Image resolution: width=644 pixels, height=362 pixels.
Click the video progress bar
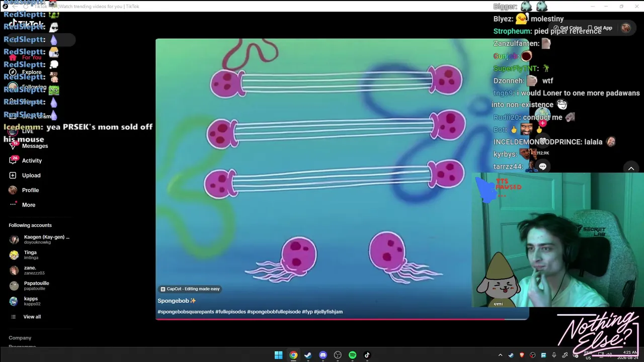(x=342, y=319)
